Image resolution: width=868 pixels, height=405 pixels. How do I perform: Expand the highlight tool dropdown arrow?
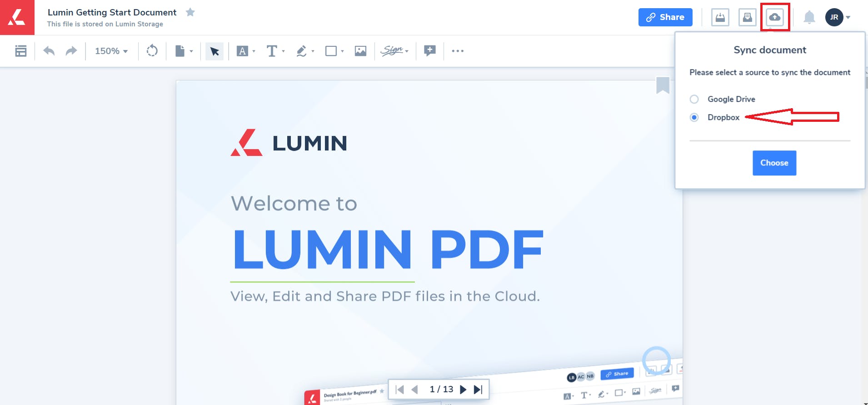[x=254, y=51]
